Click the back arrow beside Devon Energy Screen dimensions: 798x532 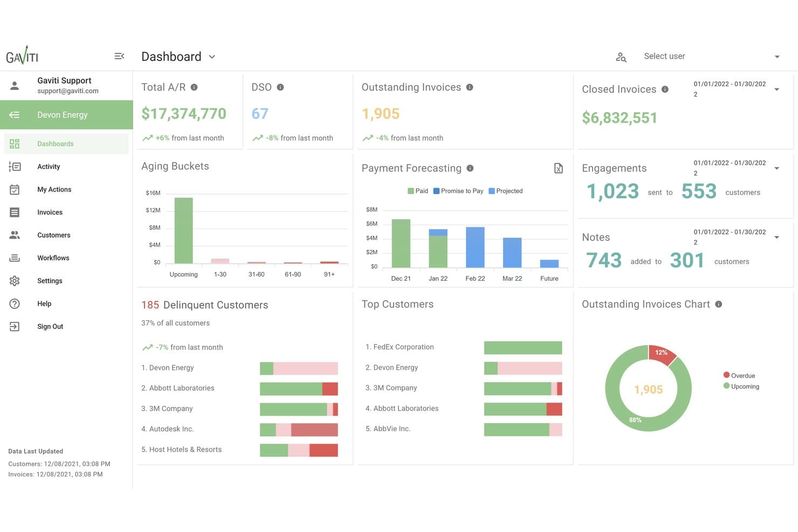[x=15, y=115]
